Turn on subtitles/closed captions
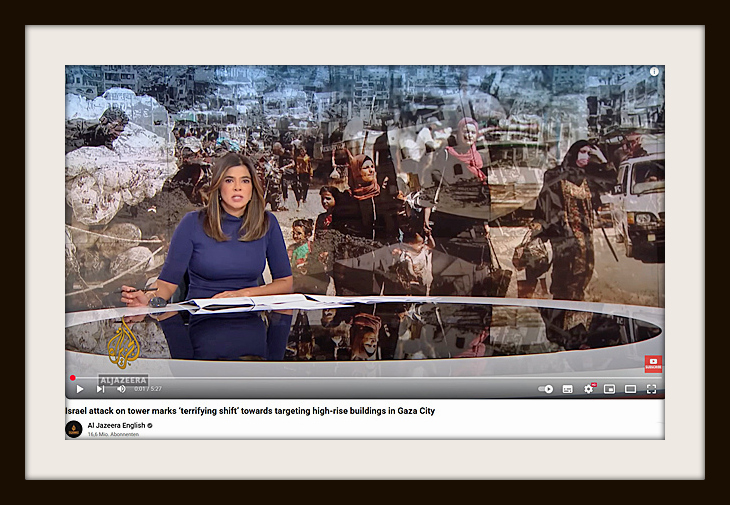This screenshot has width=730, height=505. 567,389
